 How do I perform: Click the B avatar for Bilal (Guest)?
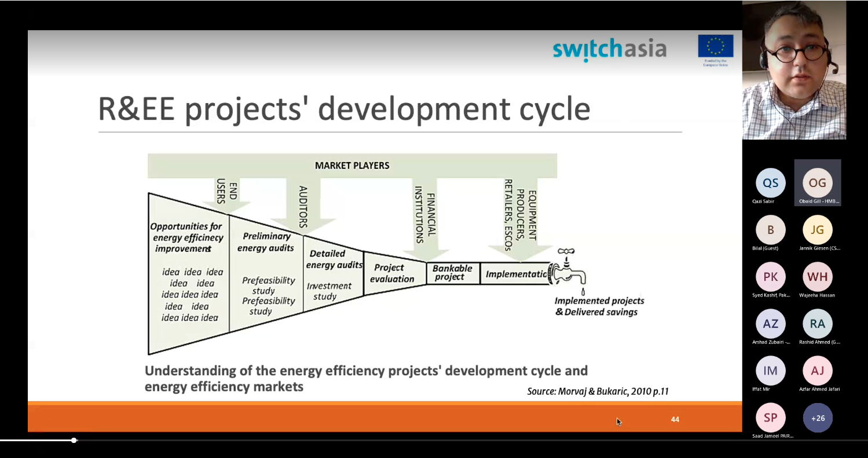click(770, 230)
